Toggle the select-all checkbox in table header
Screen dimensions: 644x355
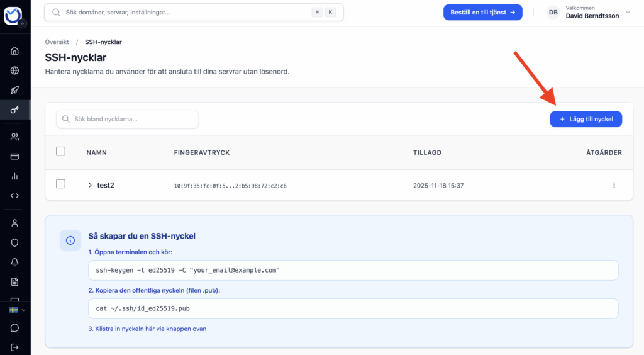60,152
